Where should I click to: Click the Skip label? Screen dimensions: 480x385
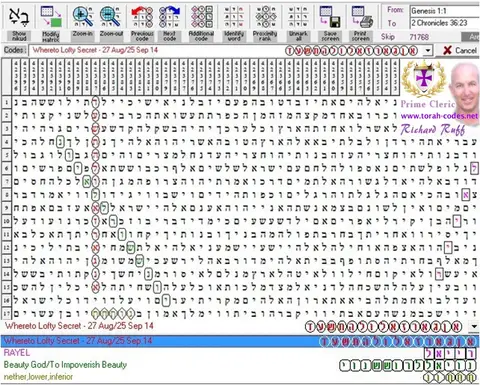388,37
